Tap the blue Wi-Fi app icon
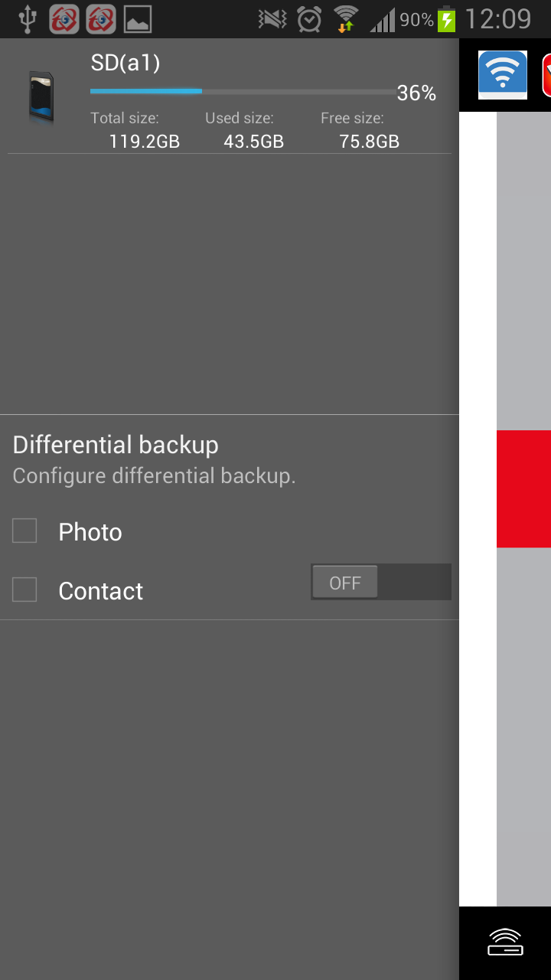 (503, 74)
